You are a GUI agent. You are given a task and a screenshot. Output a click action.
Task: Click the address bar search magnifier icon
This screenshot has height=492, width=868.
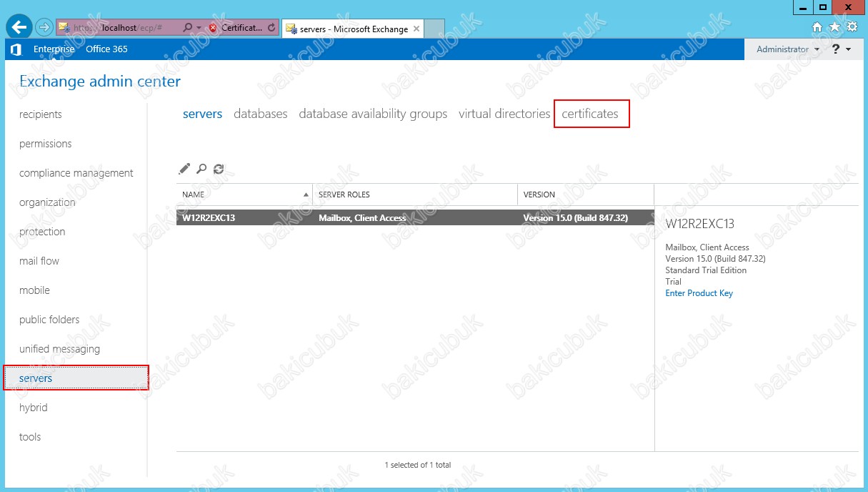point(187,28)
